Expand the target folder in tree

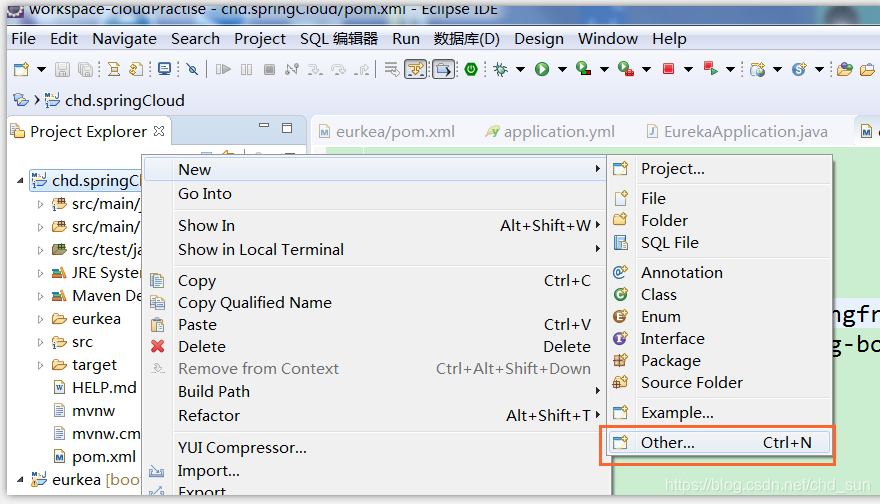(x=40, y=365)
